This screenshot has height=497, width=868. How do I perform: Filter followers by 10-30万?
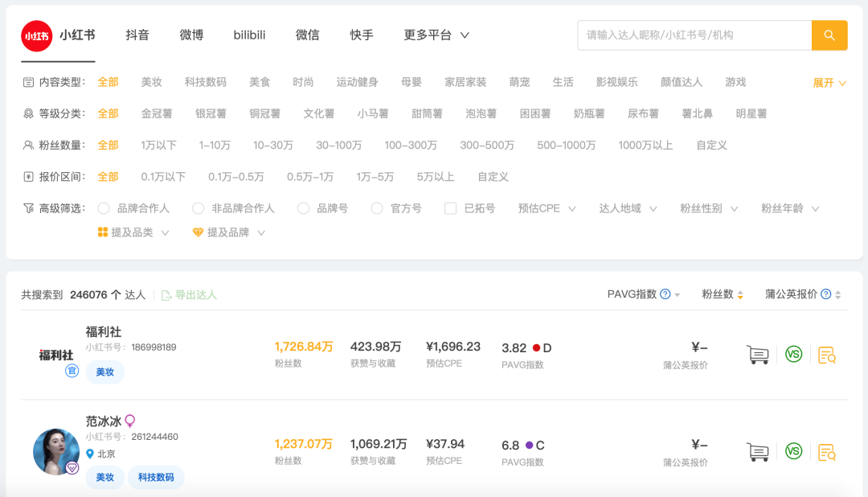tap(273, 146)
